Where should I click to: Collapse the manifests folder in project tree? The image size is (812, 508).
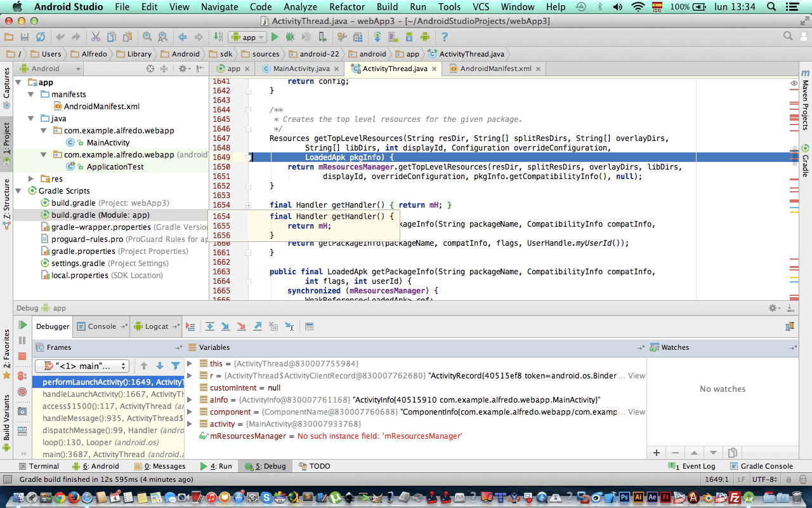(x=30, y=95)
